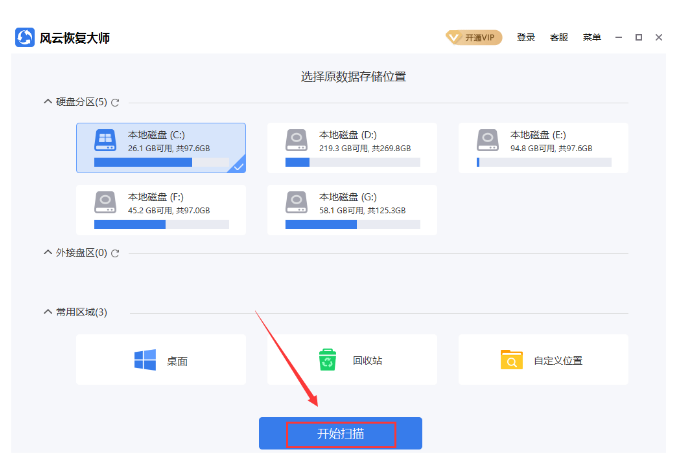Choose the 回收站 location label

(x=368, y=361)
